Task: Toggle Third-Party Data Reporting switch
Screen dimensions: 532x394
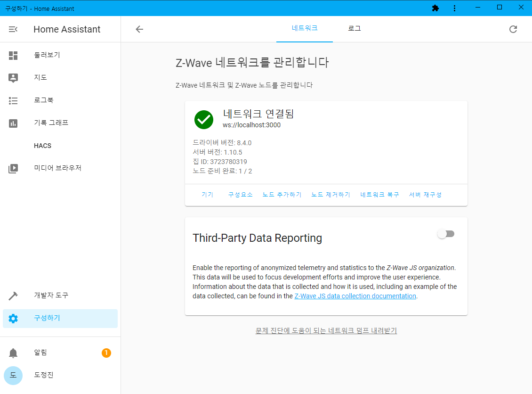Action: coord(446,234)
